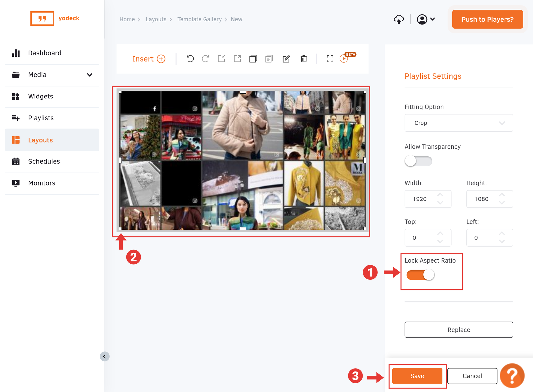Screen dimensions: 533x392
Task: Click the Replace button
Action: pos(459,330)
